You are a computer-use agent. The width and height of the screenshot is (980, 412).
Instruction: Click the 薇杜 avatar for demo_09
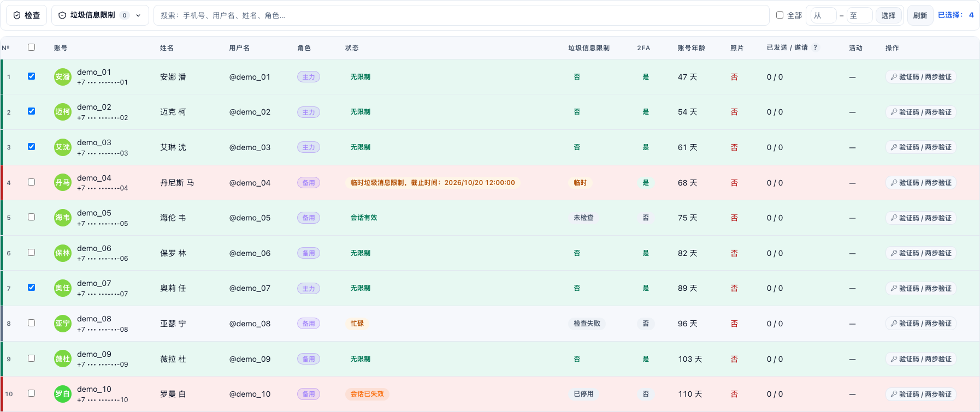pos(63,359)
